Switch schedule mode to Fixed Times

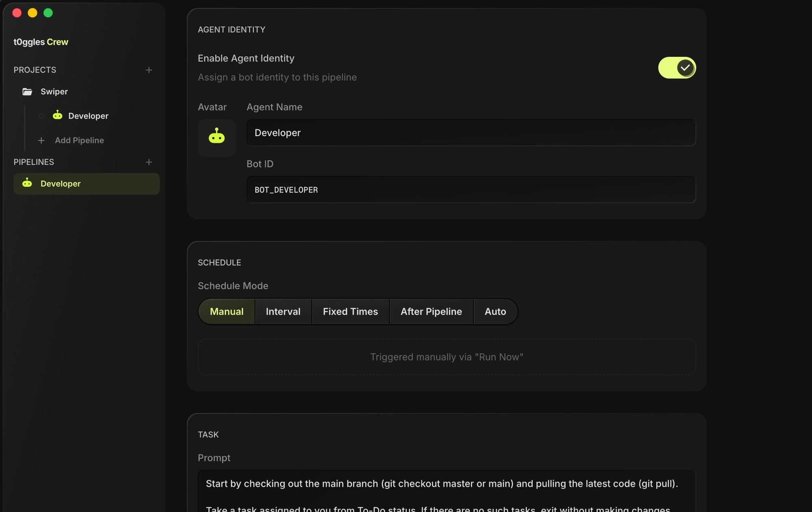(350, 312)
